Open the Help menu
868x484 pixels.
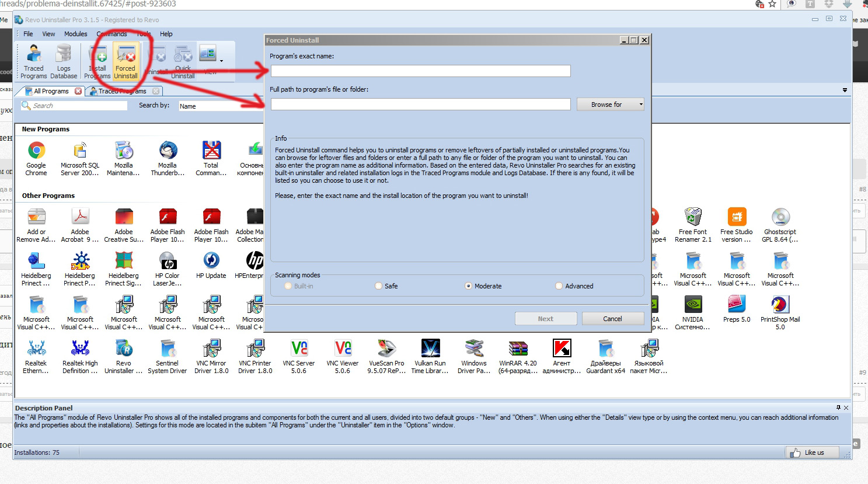pos(166,34)
